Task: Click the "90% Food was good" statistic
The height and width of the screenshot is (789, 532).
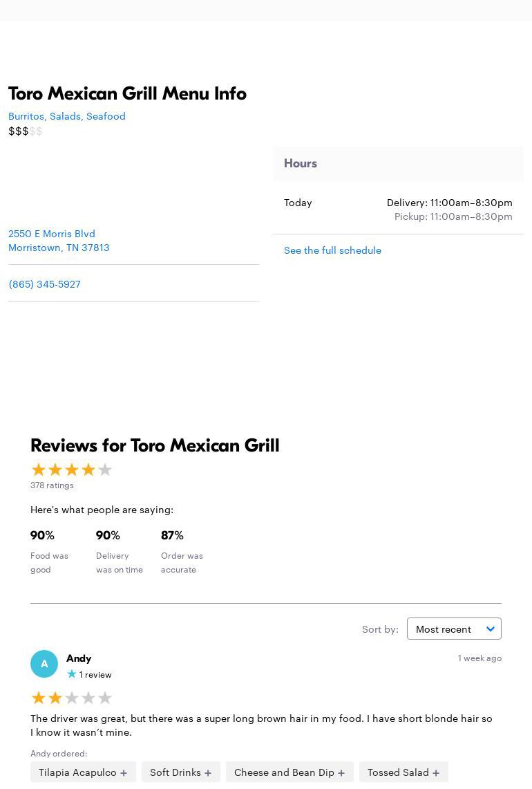Action: tap(49, 551)
